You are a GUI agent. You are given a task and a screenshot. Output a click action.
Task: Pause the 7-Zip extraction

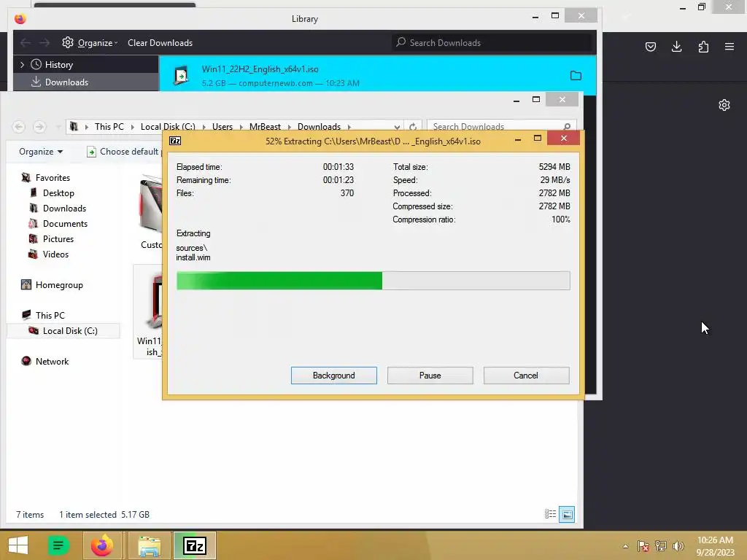430,376
